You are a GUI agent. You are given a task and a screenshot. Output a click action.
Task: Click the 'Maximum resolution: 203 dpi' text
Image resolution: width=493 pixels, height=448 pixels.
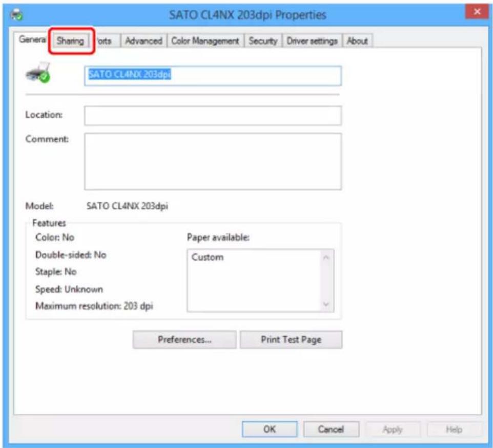click(x=94, y=306)
